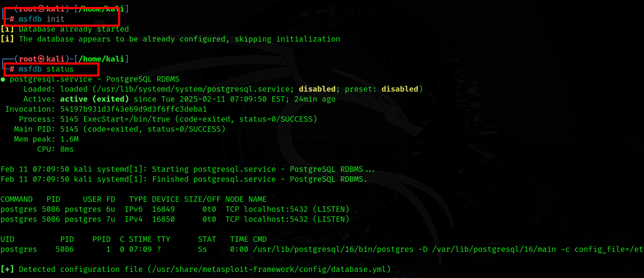Click the "Database already started" message

pos(74,29)
